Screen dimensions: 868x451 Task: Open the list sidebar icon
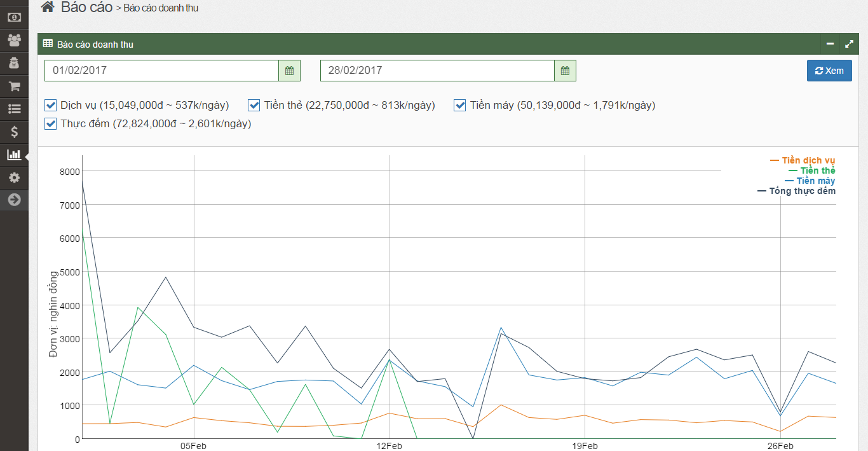14,109
